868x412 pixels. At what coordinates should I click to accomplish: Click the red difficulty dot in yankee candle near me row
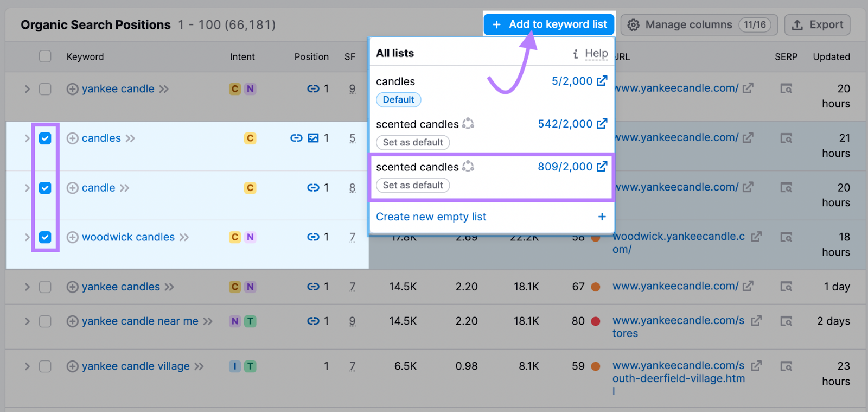(596, 321)
